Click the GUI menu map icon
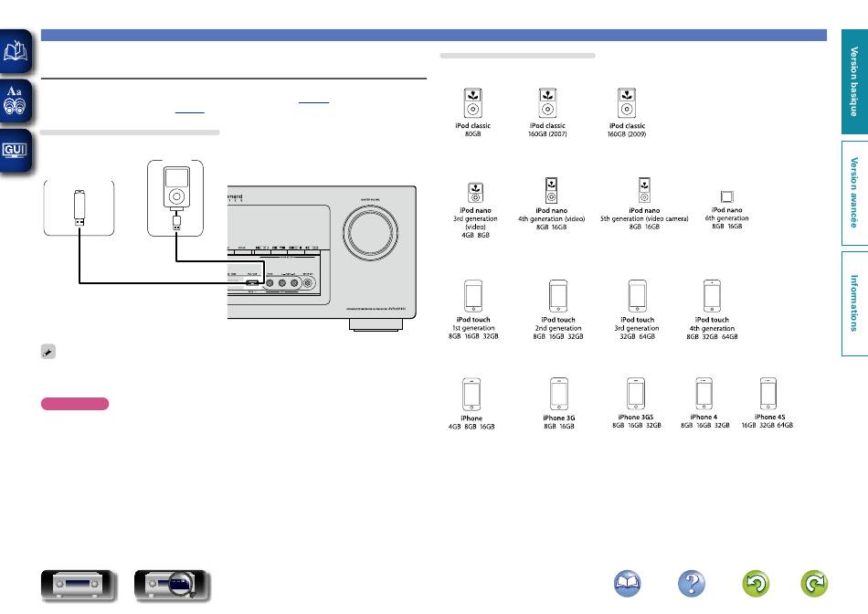 [x=16, y=151]
